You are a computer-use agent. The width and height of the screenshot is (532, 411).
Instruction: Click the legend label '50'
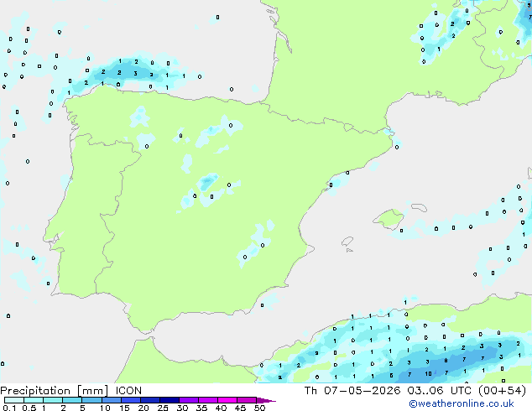(x=259, y=408)
